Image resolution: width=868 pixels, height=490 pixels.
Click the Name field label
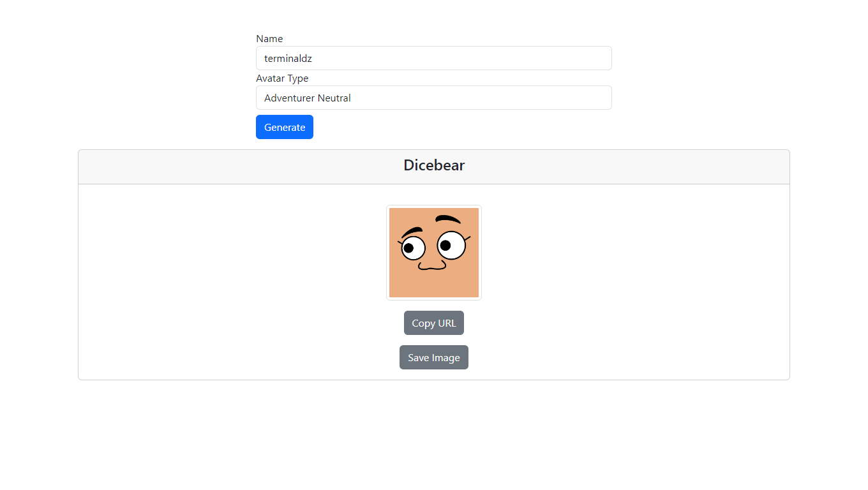(x=269, y=39)
